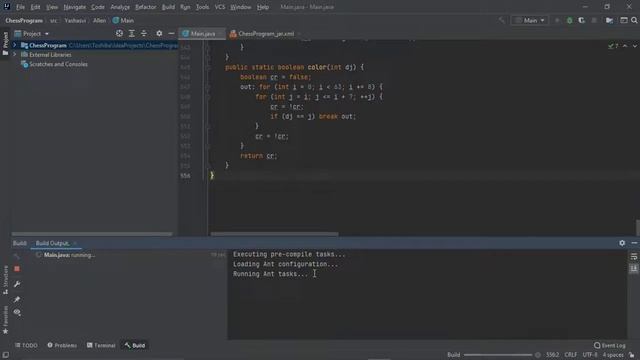Viewport: 640px width, 360px height.
Task: Open the Problems tool window
Action: tap(62, 345)
